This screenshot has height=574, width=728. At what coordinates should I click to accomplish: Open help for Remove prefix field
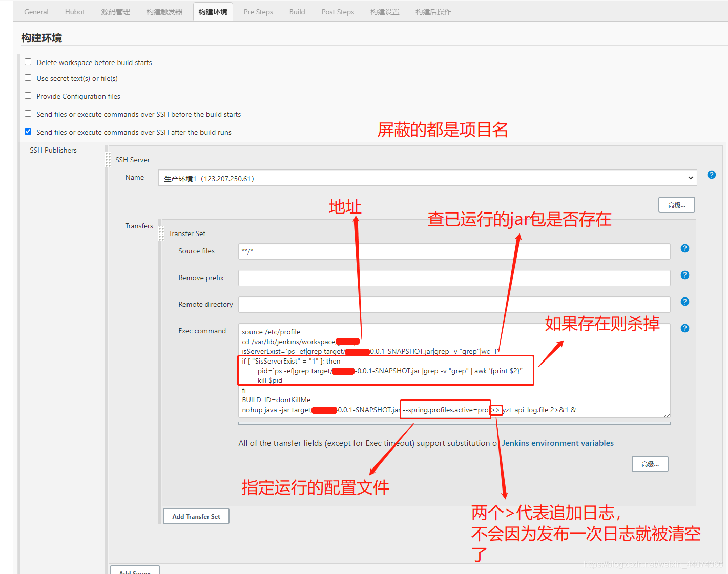[684, 275]
